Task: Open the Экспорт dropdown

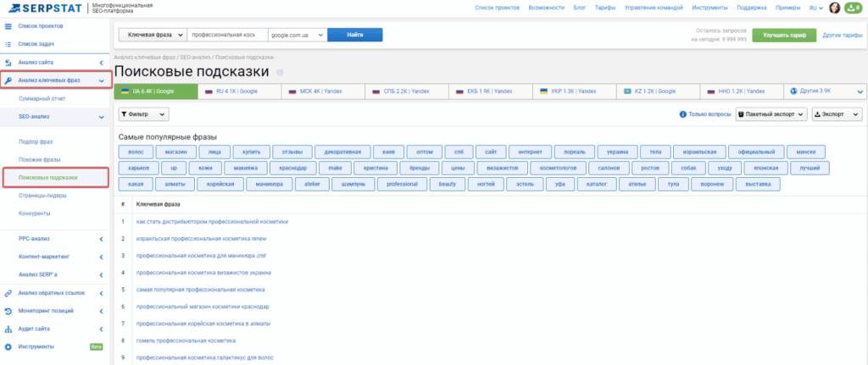Action: coord(836,113)
